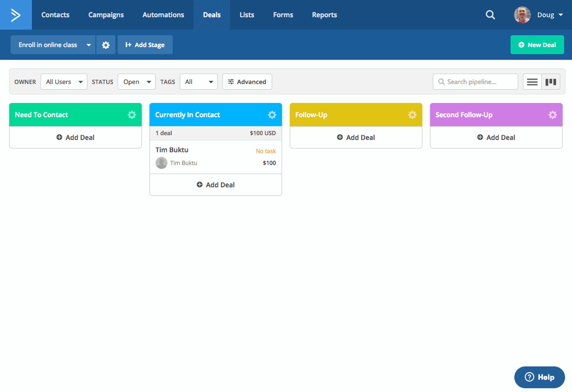Open Follow-Up stage settings gear
The height and width of the screenshot is (392, 572).
tap(412, 115)
